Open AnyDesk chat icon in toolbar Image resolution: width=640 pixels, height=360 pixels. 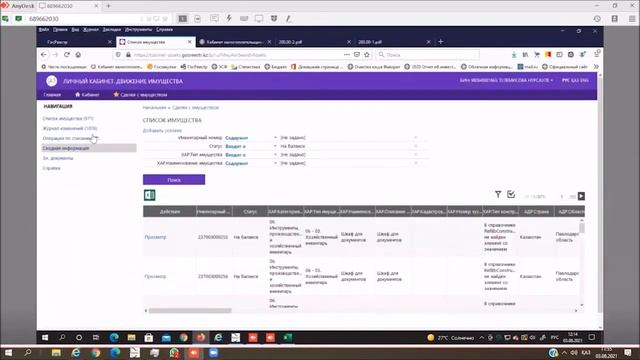click(214, 18)
